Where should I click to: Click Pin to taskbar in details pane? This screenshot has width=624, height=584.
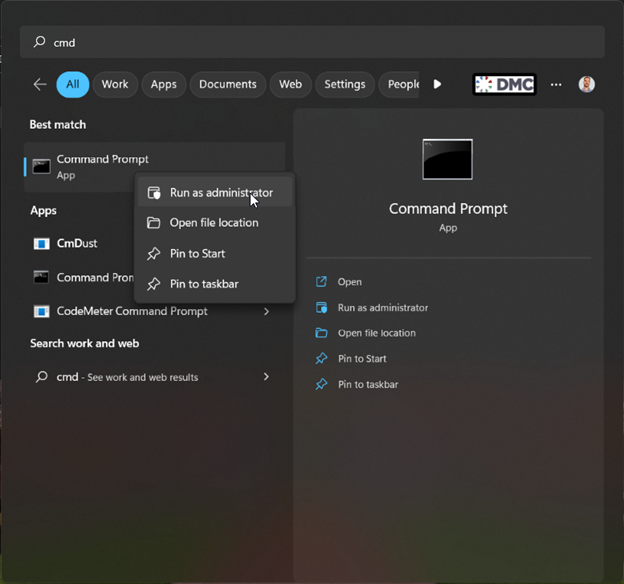[368, 384]
